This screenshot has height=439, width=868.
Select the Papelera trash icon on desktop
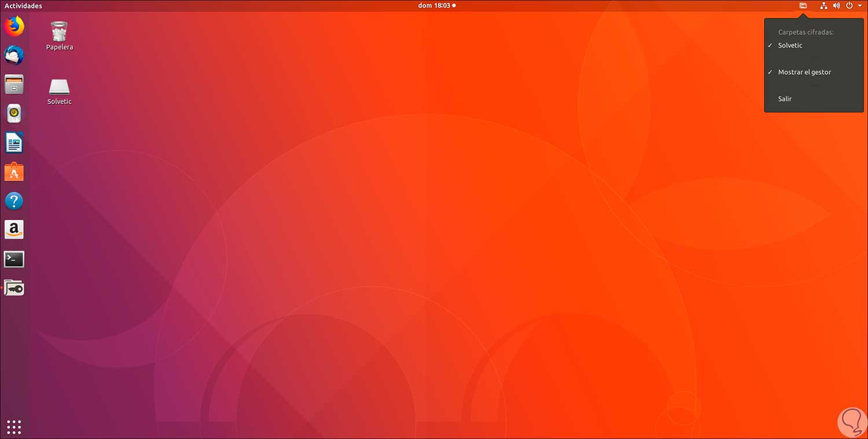click(x=60, y=35)
